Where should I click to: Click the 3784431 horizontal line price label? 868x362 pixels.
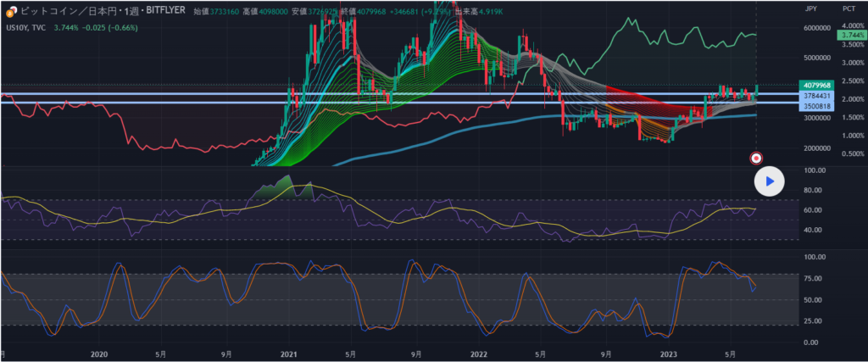click(816, 97)
